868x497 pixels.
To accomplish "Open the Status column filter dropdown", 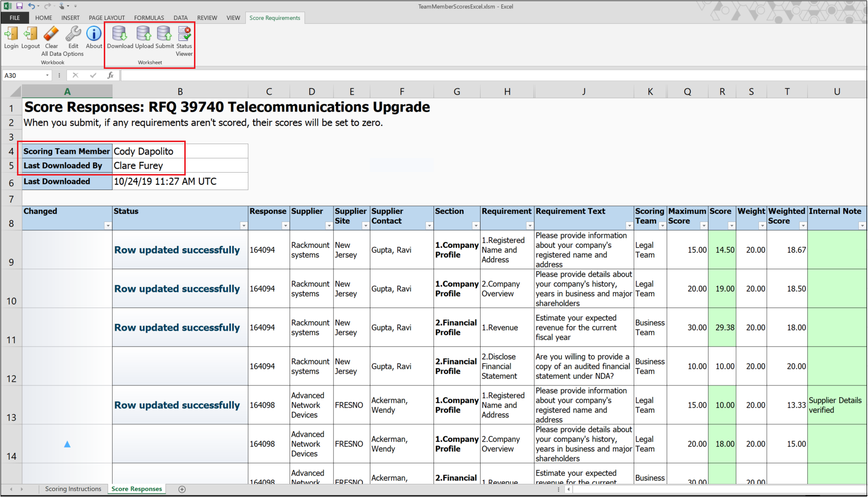I will coord(243,225).
